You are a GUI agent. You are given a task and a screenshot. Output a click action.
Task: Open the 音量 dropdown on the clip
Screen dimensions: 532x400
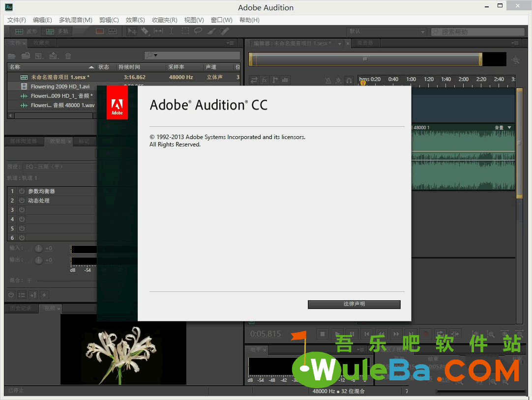click(x=509, y=127)
